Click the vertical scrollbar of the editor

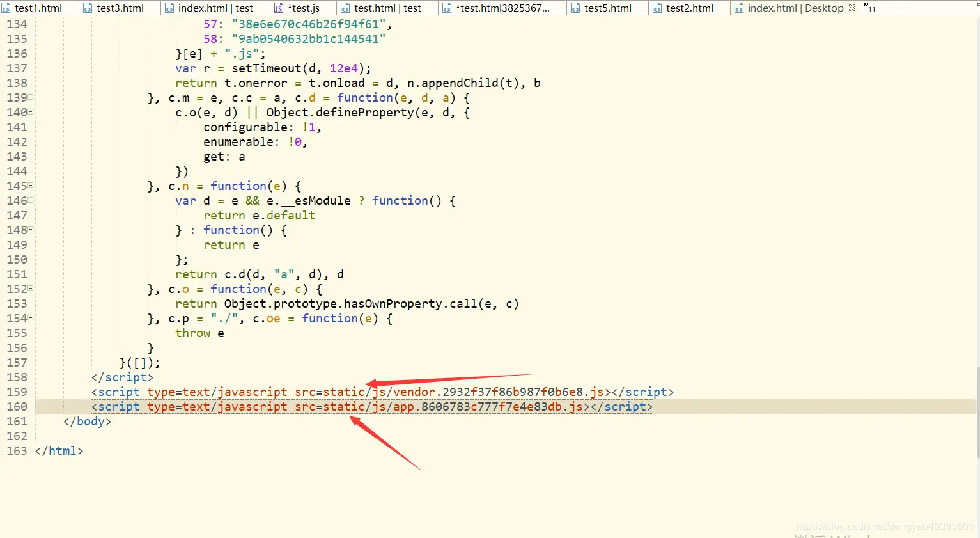[977, 413]
